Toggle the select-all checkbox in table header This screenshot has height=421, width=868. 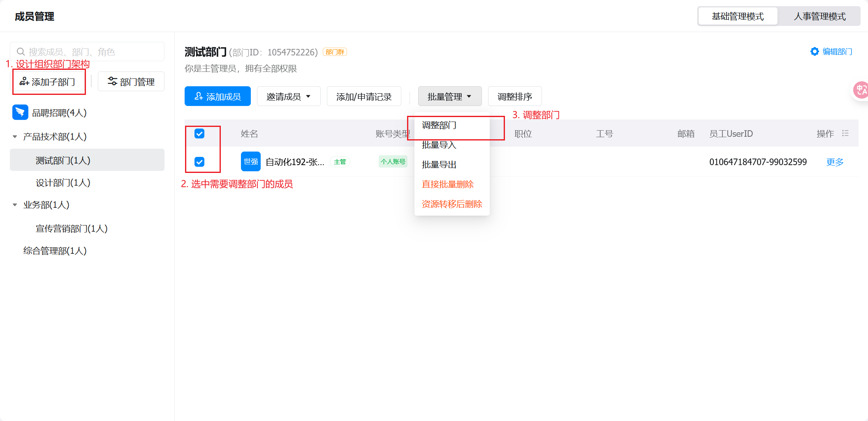(199, 133)
